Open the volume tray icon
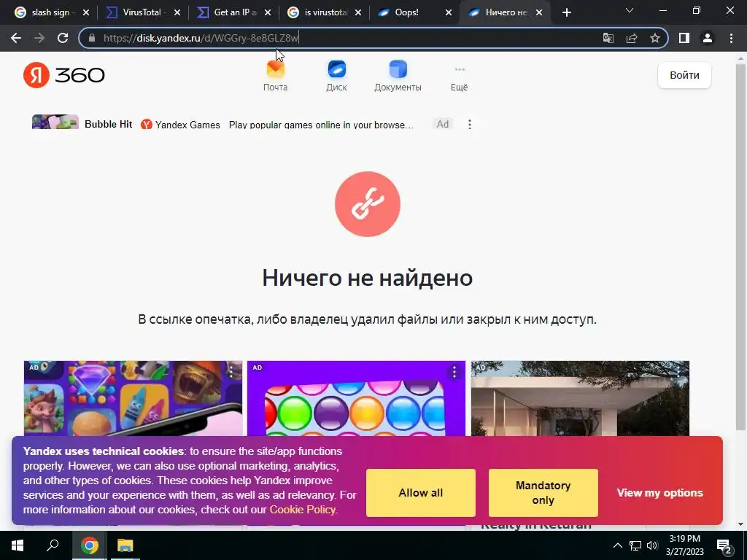 [652, 545]
